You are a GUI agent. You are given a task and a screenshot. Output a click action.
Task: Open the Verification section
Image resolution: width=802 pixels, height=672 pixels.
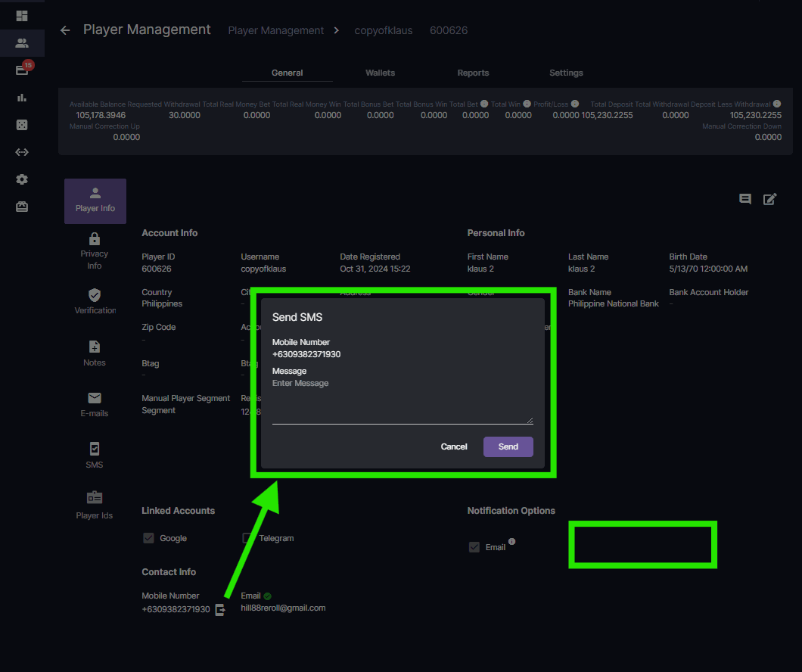(95, 301)
